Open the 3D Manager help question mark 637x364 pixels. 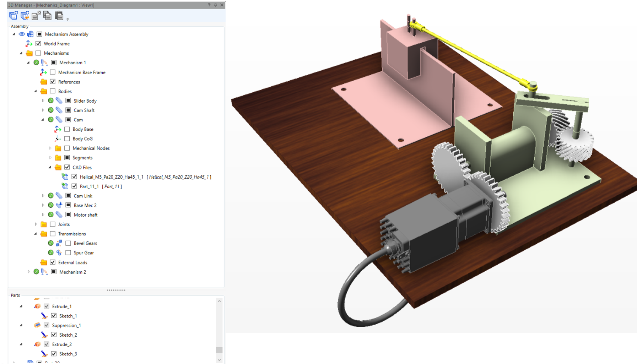[209, 5]
